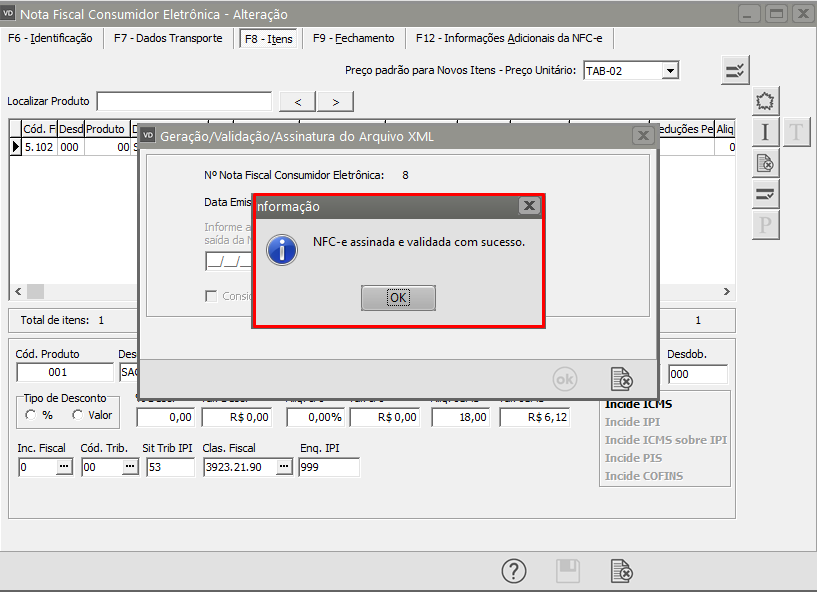Switch to F7 - Dados Transporte tab
The width and height of the screenshot is (817, 592).
click(168, 39)
